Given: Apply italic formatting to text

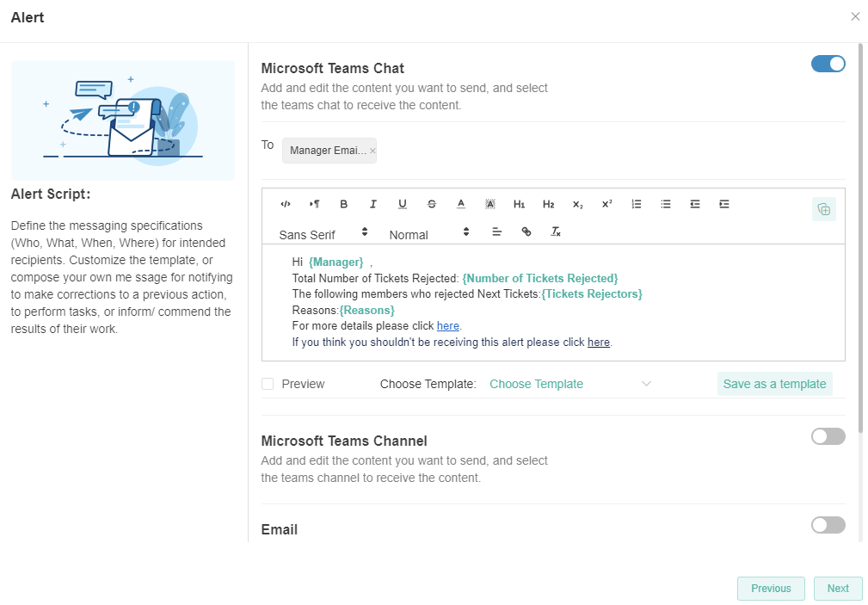Looking at the screenshot, I should point(373,204).
